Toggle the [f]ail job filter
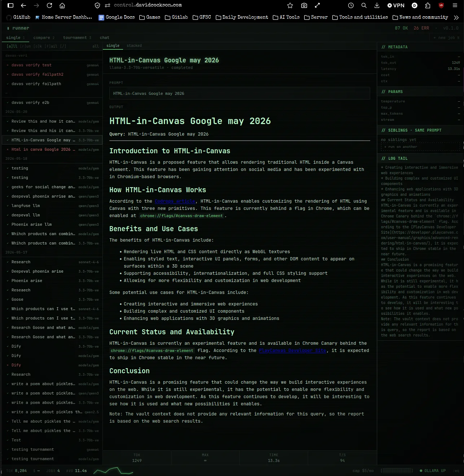The image size is (464, 476). 51,46
